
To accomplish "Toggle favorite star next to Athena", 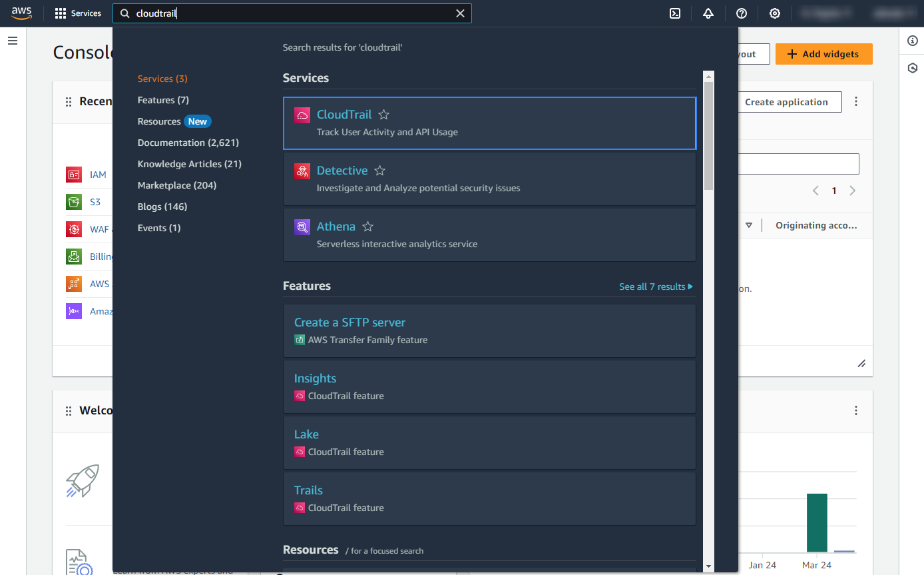I will [x=367, y=227].
